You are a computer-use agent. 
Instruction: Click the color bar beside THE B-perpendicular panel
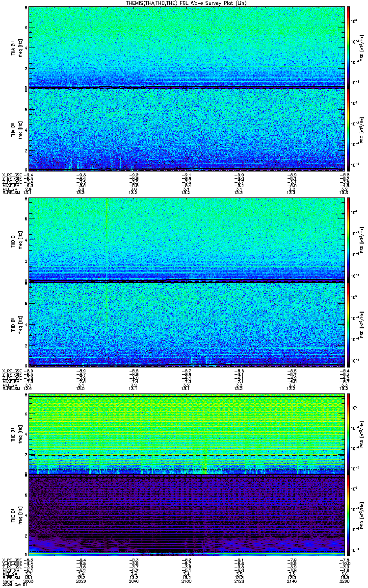(x=348, y=434)
